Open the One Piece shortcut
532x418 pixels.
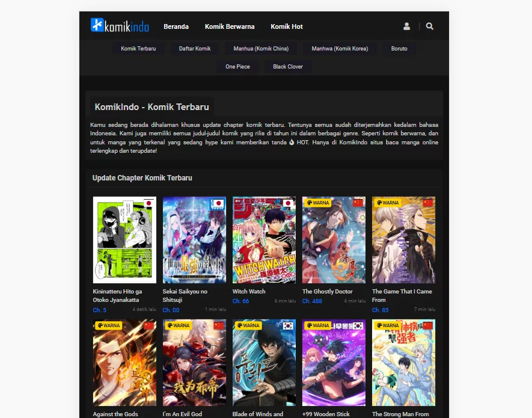[237, 67]
